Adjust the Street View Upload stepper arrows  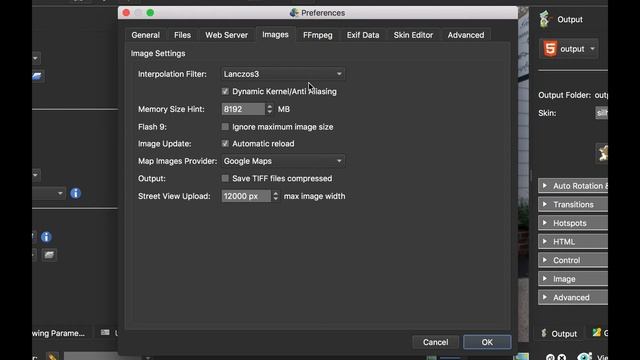point(276,196)
